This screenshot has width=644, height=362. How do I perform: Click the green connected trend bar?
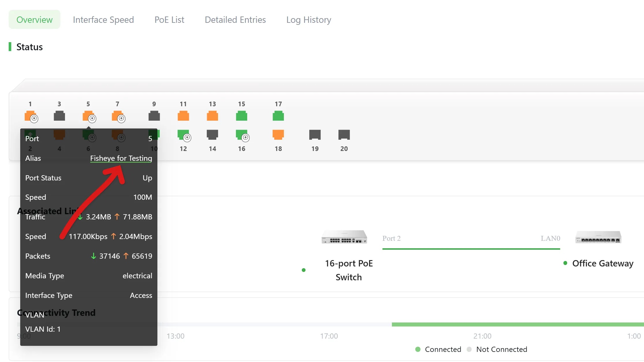click(518, 324)
